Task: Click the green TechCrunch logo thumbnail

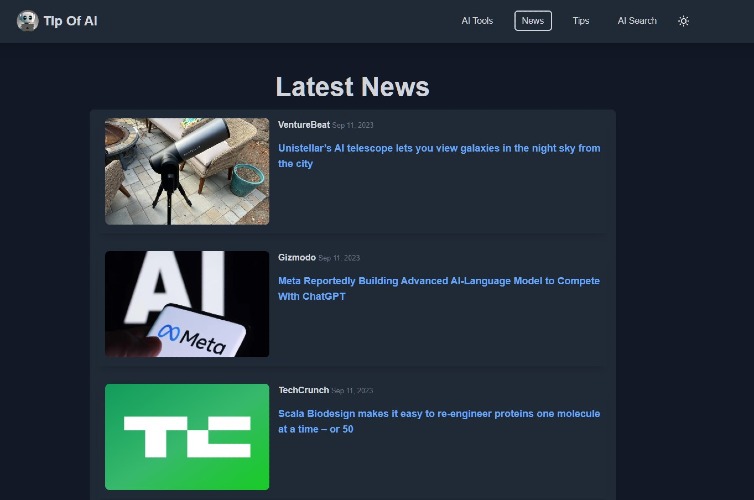Action: click(x=187, y=437)
